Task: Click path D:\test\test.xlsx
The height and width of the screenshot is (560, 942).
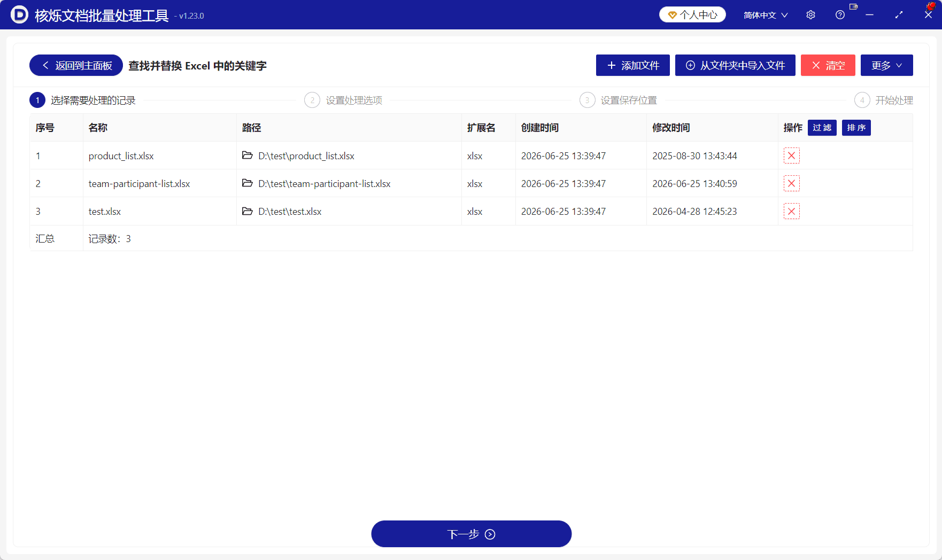Action: pyautogui.click(x=290, y=211)
